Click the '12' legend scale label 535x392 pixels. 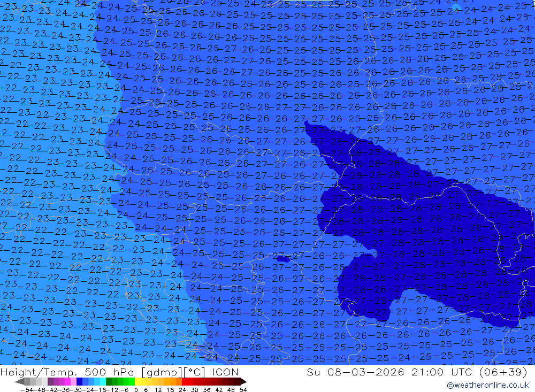pyautogui.click(x=158, y=390)
